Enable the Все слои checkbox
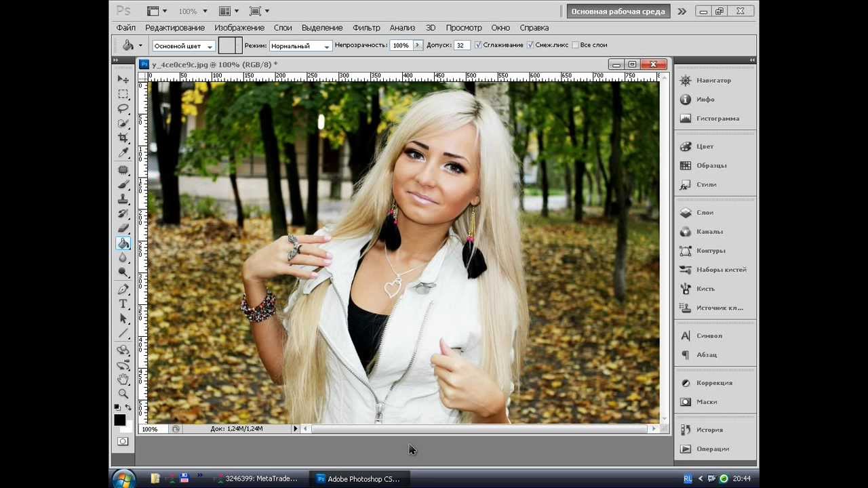The width and height of the screenshot is (868, 488). point(575,45)
